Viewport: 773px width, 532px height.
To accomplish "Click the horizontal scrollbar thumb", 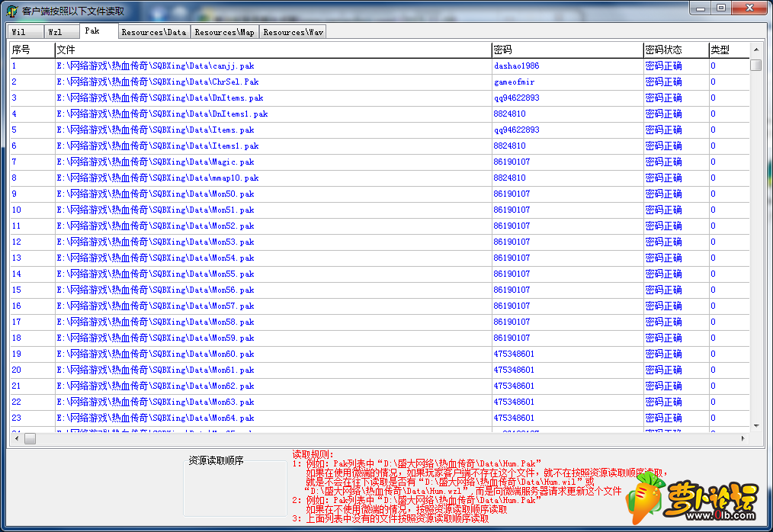I will click(x=30, y=438).
